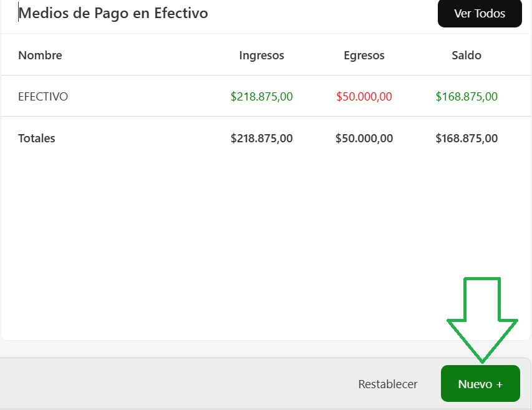Viewport: 532px width, 410px height.
Task: Select the bold total ingresos value
Action: pyautogui.click(x=261, y=139)
